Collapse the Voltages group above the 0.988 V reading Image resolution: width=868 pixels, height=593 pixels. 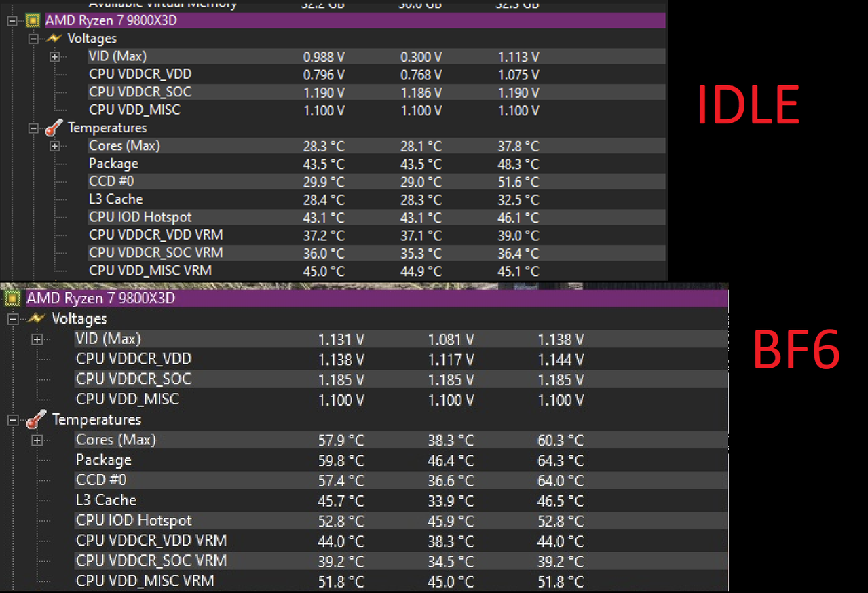pyautogui.click(x=34, y=39)
